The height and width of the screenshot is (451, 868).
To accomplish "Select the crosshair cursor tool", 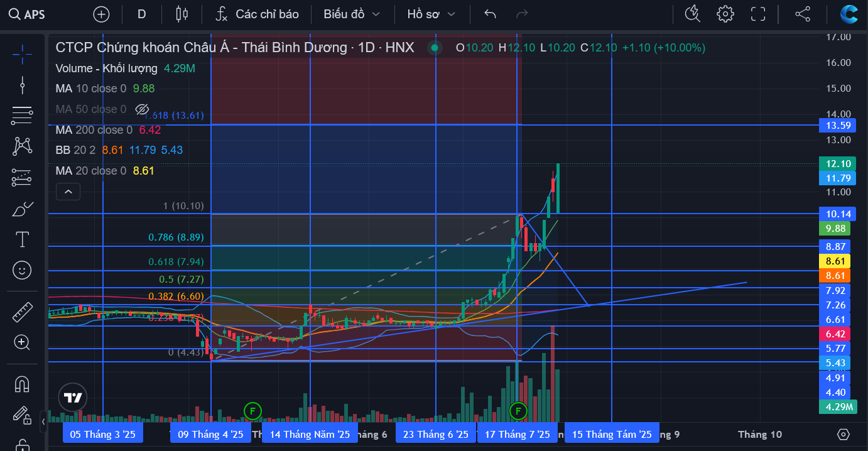I will tap(22, 54).
